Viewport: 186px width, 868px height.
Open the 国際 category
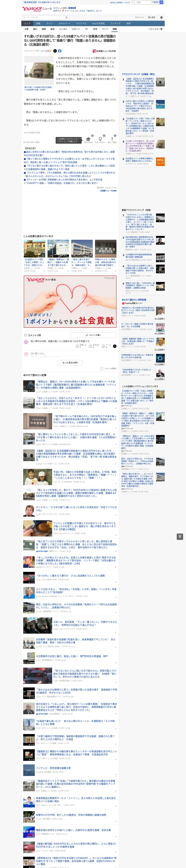point(44,29)
